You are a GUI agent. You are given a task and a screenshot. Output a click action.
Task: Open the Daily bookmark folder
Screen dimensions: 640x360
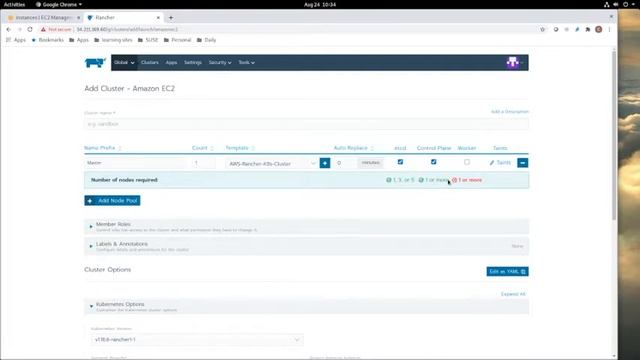[206, 40]
